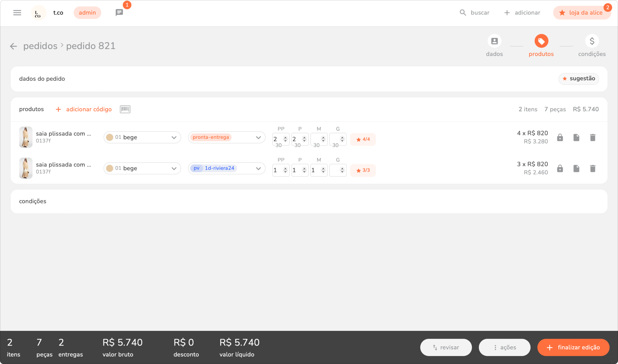The width and height of the screenshot is (618, 364).
Task: Click the lock icon on the pronta-entrega row
Action: (x=560, y=137)
